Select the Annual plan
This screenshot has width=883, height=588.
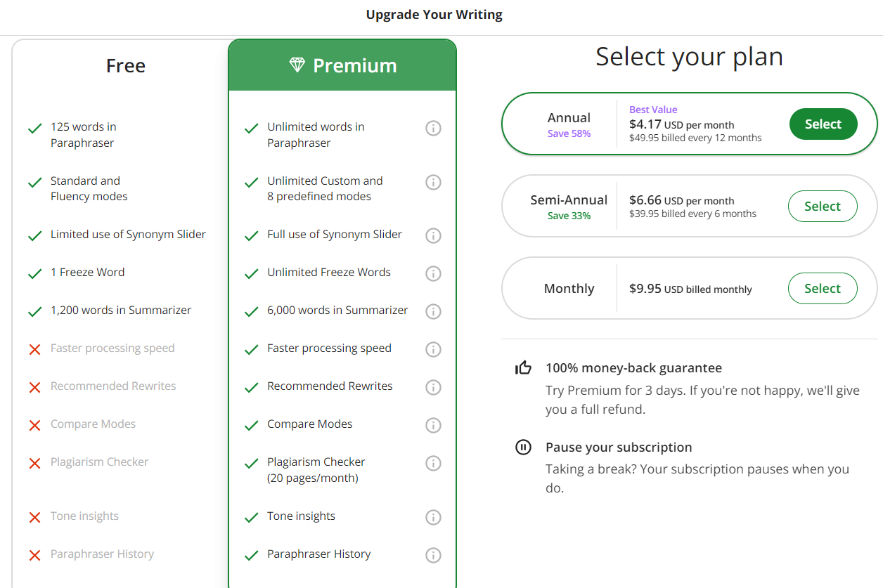[x=823, y=124]
